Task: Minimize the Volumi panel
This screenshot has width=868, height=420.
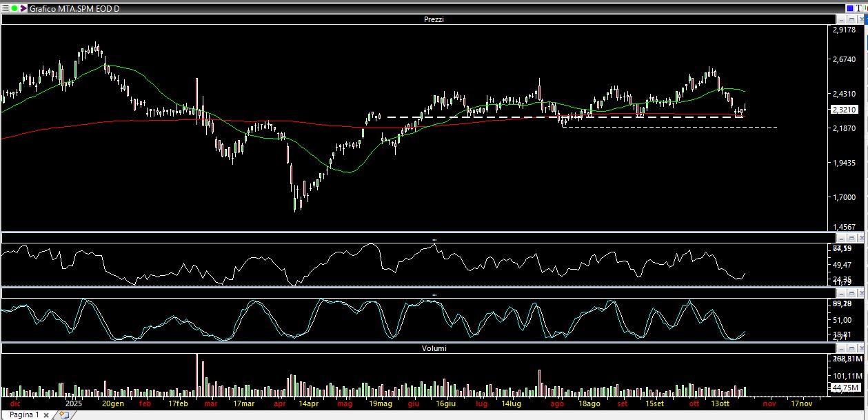Action: [841, 348]
